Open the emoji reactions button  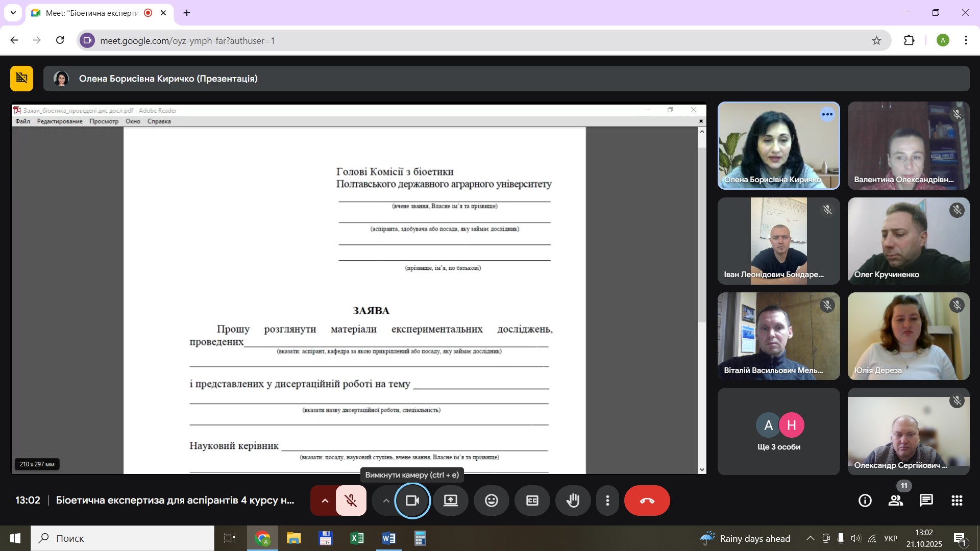[491, 500]
